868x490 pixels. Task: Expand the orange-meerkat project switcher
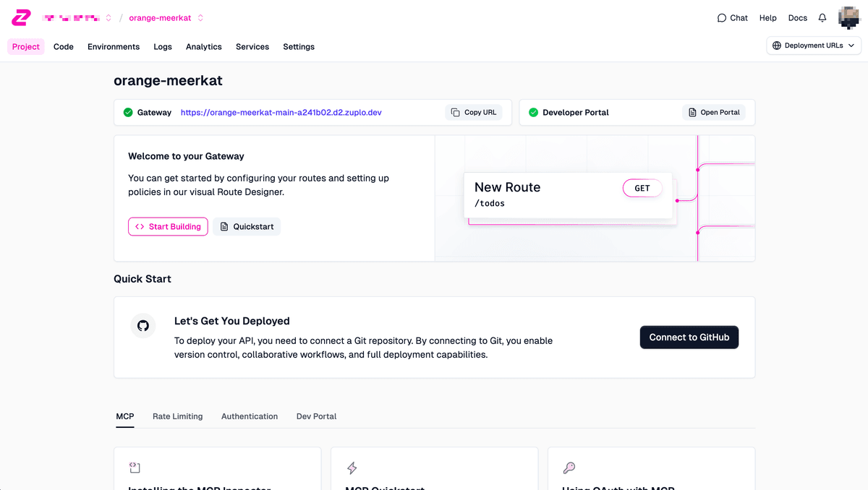click(200, 18)
